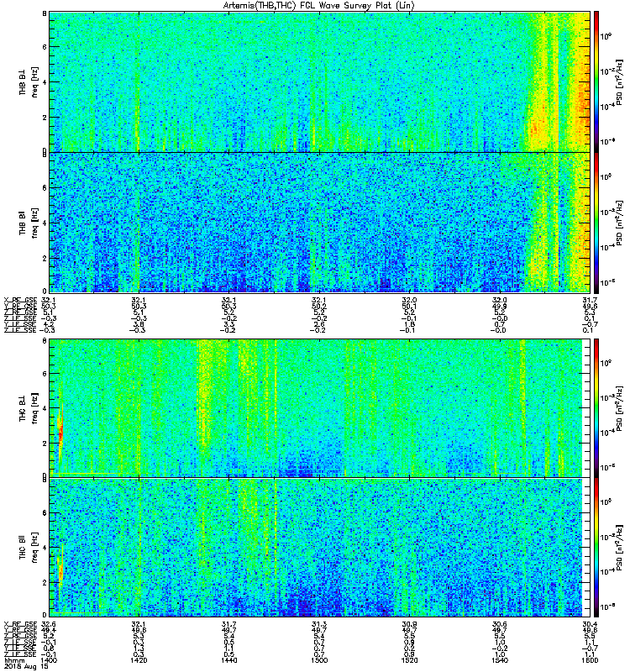Click the color bar of the THB B∥ panel

pos(596,223)
